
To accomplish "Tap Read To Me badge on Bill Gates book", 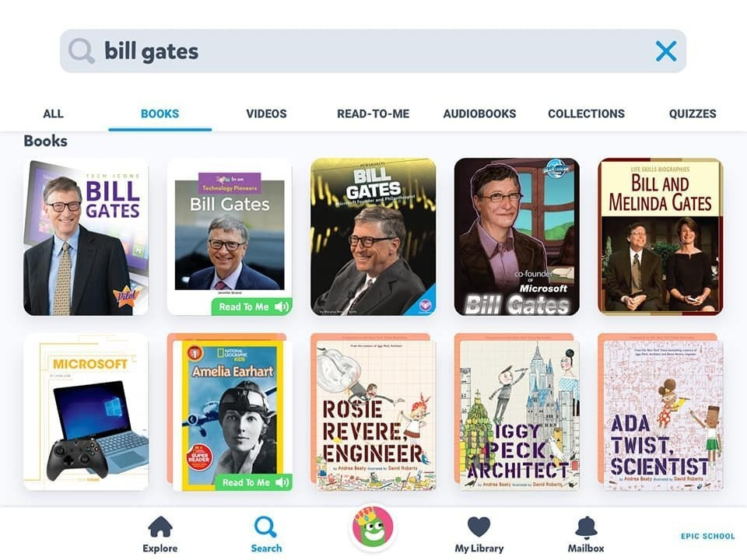I will point(251,306).
